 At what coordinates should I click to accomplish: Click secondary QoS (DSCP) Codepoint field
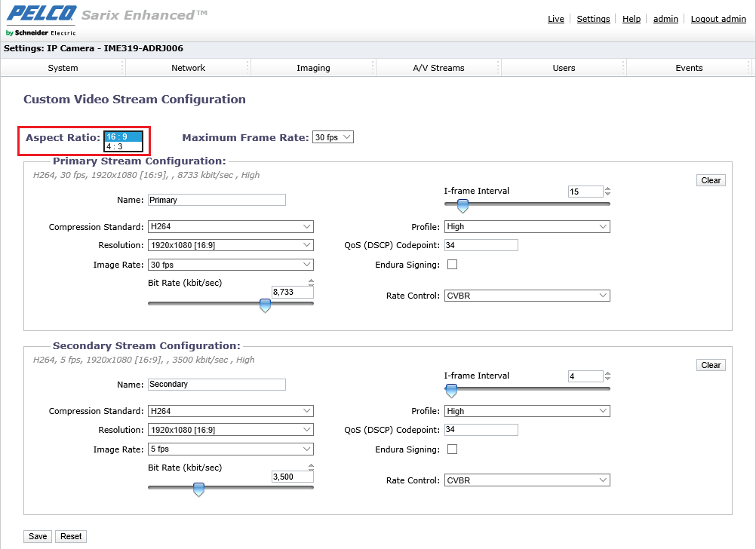[481, 429]
